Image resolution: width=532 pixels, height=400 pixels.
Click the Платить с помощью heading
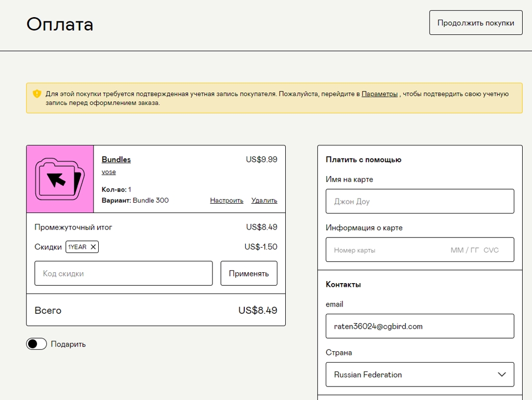tap(363, 160)
